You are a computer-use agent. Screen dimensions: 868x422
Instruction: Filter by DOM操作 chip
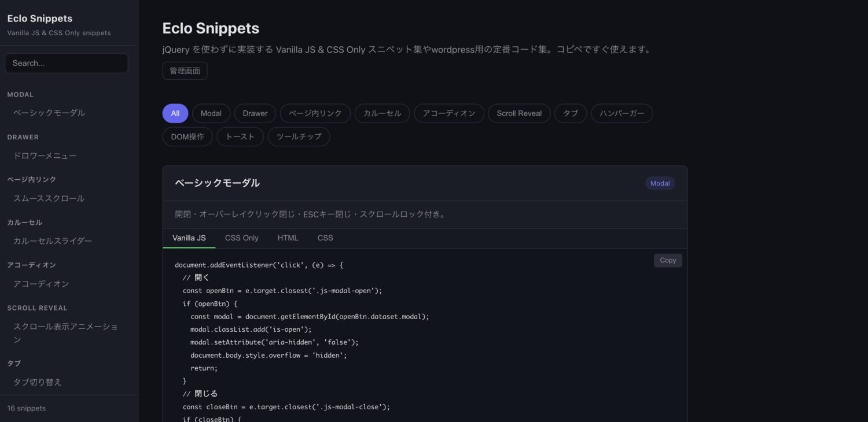pos(187,137)
